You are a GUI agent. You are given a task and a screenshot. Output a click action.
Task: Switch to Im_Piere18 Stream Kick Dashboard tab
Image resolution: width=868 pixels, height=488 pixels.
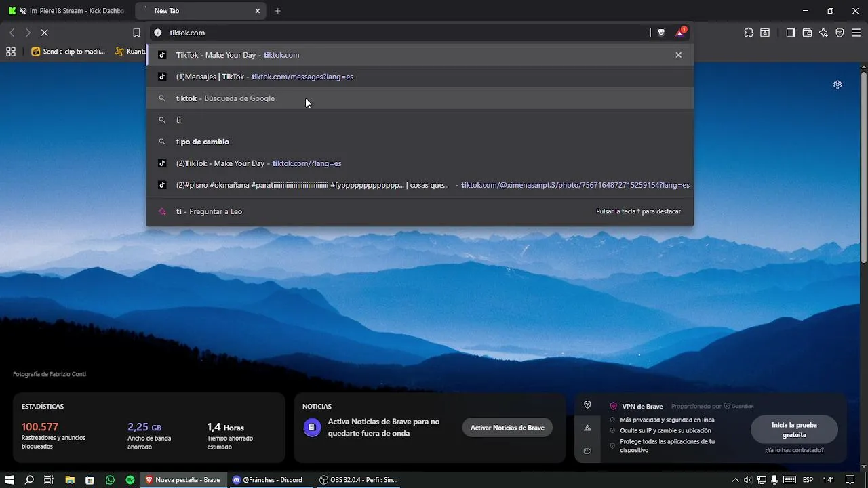[x=68, y=11]
